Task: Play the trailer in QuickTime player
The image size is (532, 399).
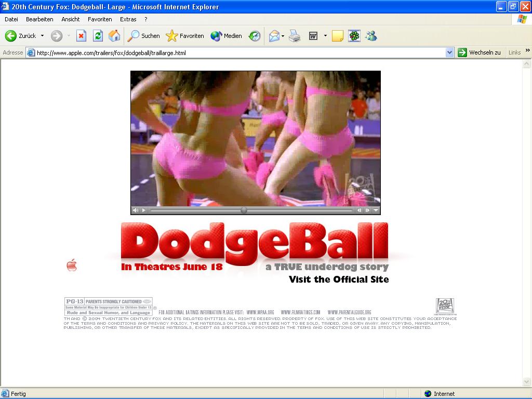Action: (x=144, y=210)
